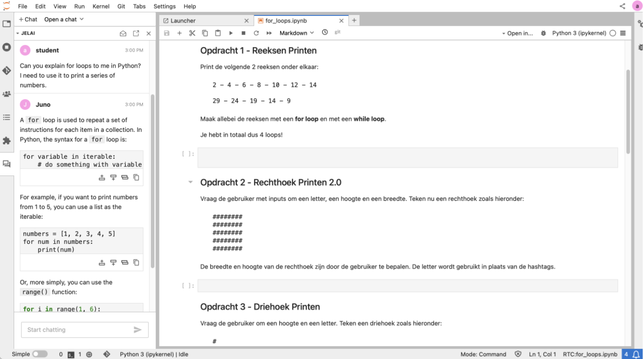Toggle Simple interface mode switch

[40, 354]
